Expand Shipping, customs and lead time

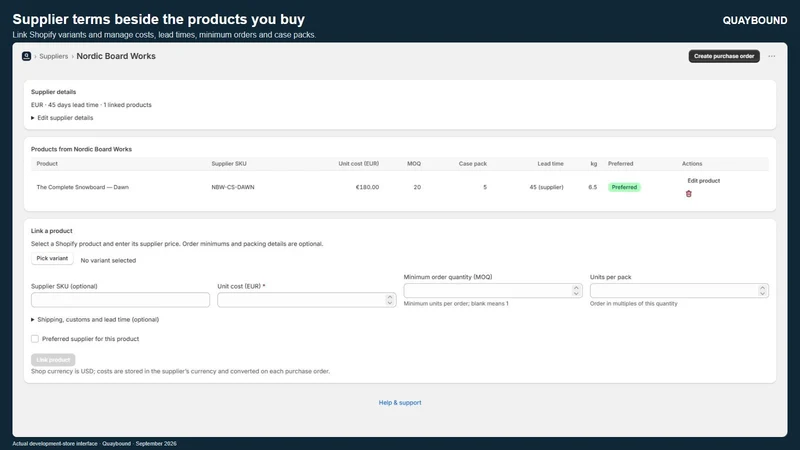click(x=95, y=320)
